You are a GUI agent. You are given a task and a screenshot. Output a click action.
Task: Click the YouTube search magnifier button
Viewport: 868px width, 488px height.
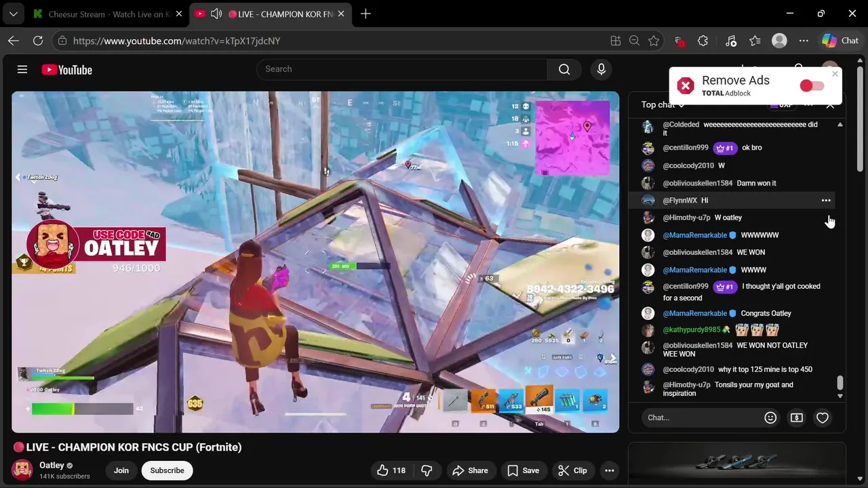point(564,69)
